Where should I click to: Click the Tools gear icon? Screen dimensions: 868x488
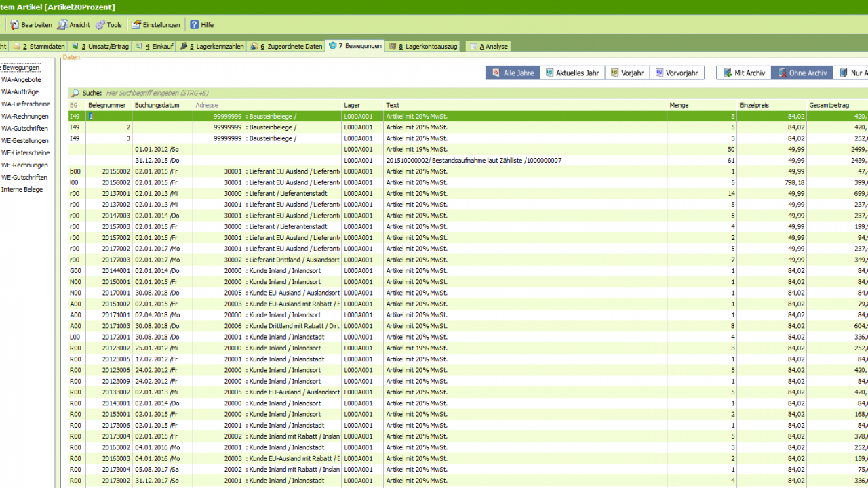click(100, 25)
